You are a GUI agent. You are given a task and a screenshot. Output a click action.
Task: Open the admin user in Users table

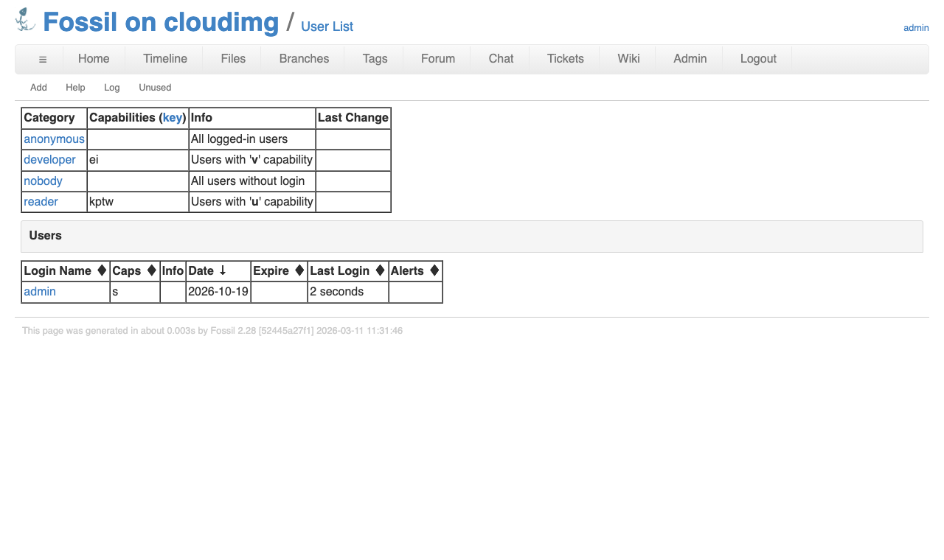coord(40,292)
